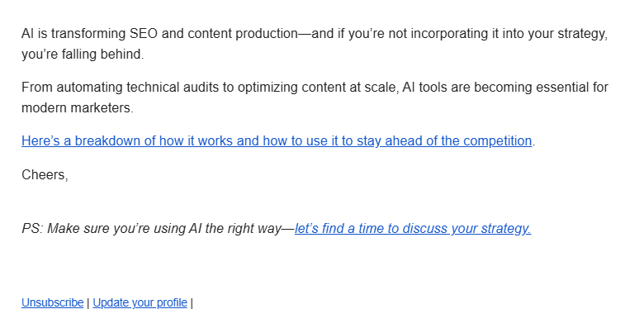Open the 'Update your profile' link
Screen dimensions: 644x328
(x=140, y=302)
